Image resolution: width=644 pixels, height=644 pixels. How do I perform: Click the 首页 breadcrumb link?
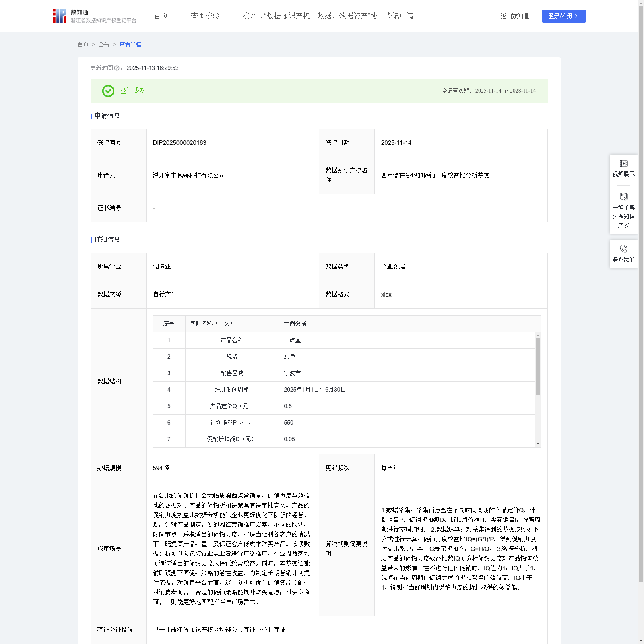coord(83,45)
